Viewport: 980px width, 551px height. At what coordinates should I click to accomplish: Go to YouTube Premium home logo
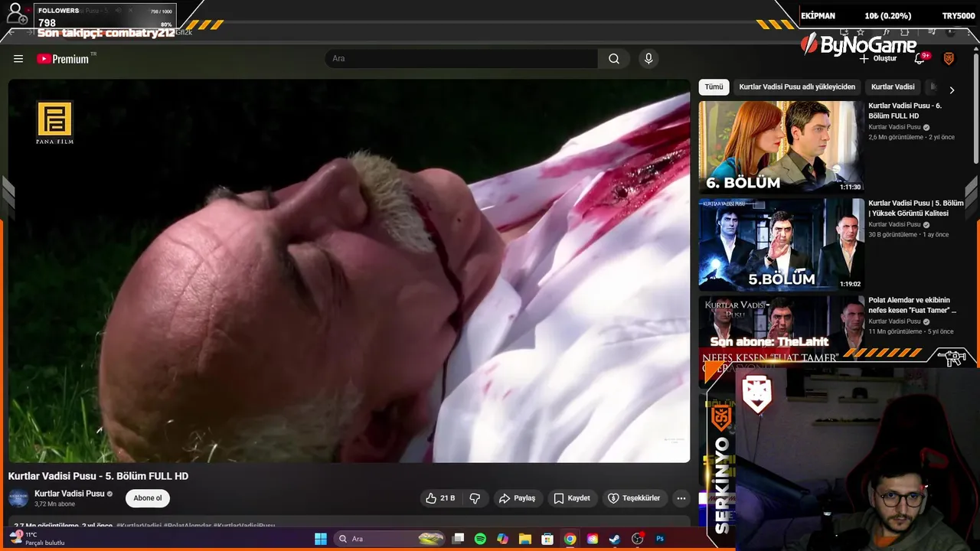click(63, 59)
